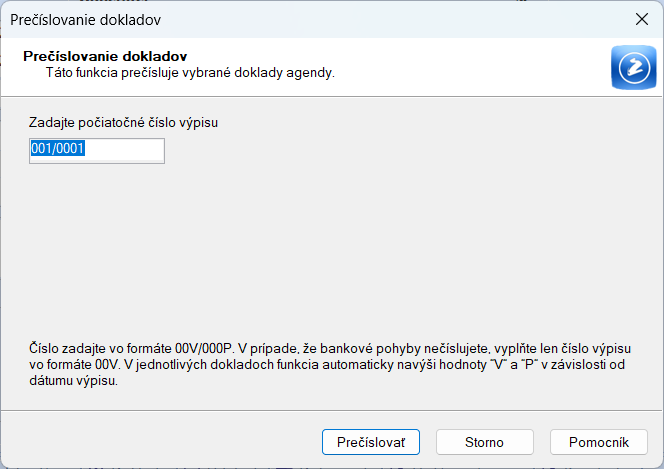Image resolution: width=664 pixels, height=469 pixels.
Task: Close the Prečíslovanie dokladov dialog window
Action: (640, 19)
